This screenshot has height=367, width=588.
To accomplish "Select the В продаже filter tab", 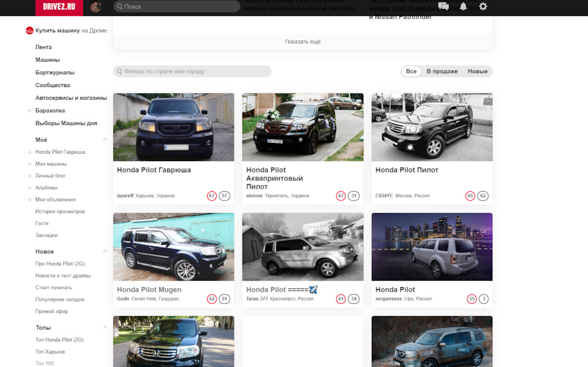I will click(442, 71).
